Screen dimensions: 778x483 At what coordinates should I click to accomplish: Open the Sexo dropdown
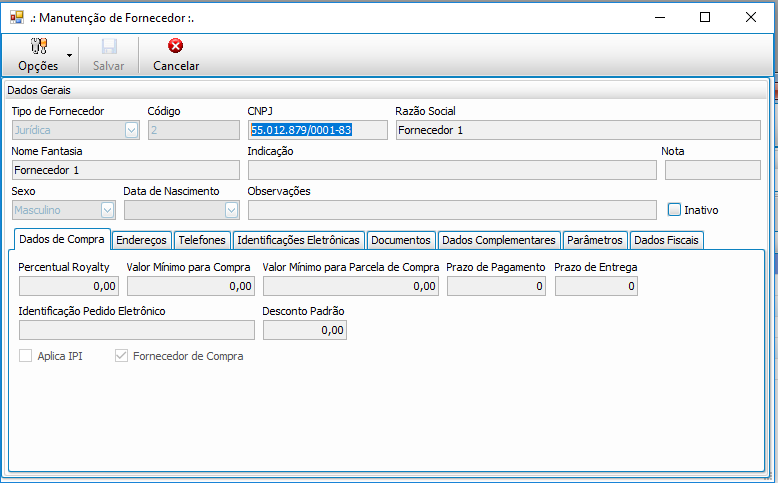(108, 210)
